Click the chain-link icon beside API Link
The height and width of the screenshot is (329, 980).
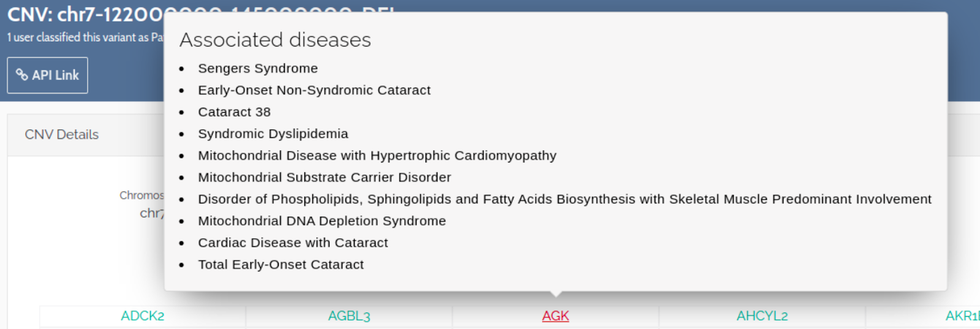click(22, 75)
